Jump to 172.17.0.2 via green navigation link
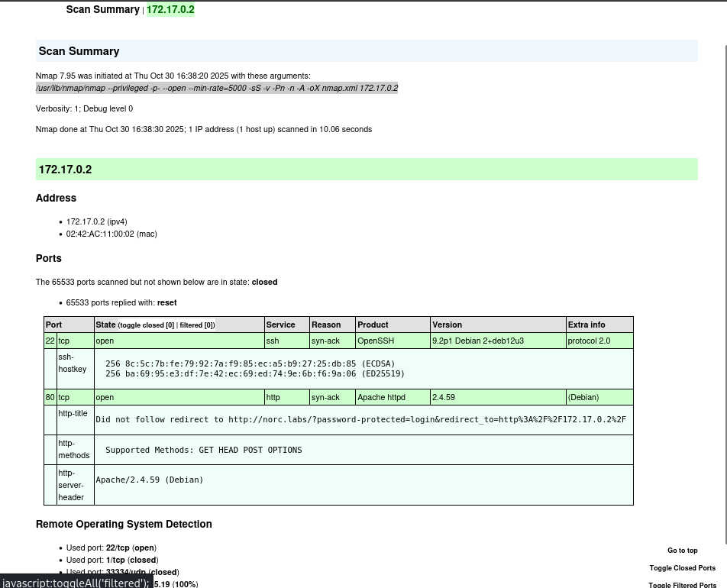Viewport: 727px width, 588px height. tap(170, 9)
